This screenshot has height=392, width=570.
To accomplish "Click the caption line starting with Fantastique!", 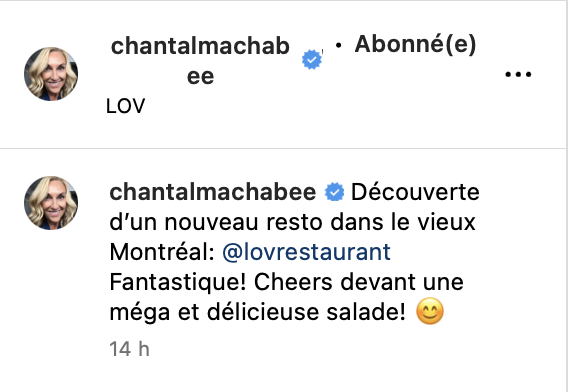I will 286,282.
